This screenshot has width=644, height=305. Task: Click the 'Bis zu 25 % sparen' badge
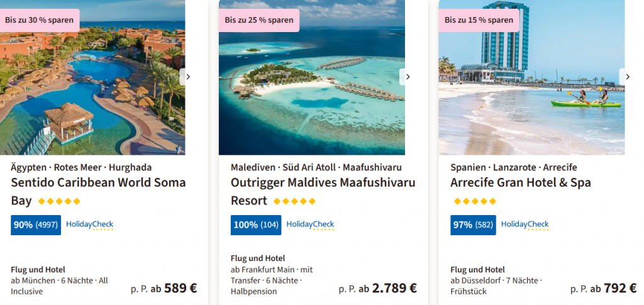click(258, 20)
